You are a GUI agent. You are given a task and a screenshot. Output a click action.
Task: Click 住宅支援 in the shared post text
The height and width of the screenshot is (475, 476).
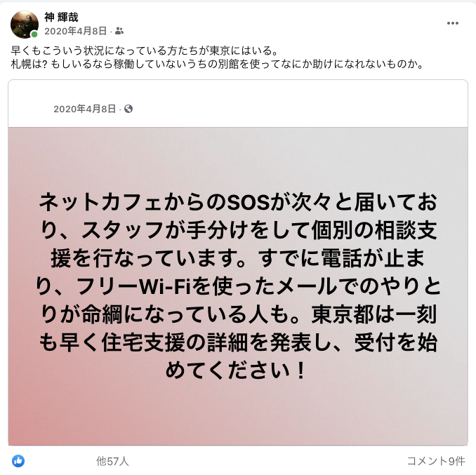tap(143, 342)
